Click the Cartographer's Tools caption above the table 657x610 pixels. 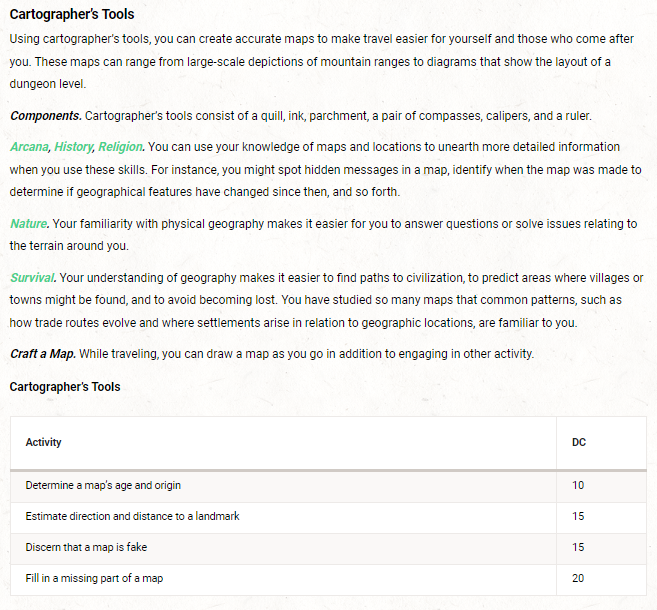(x=64, y=386)
